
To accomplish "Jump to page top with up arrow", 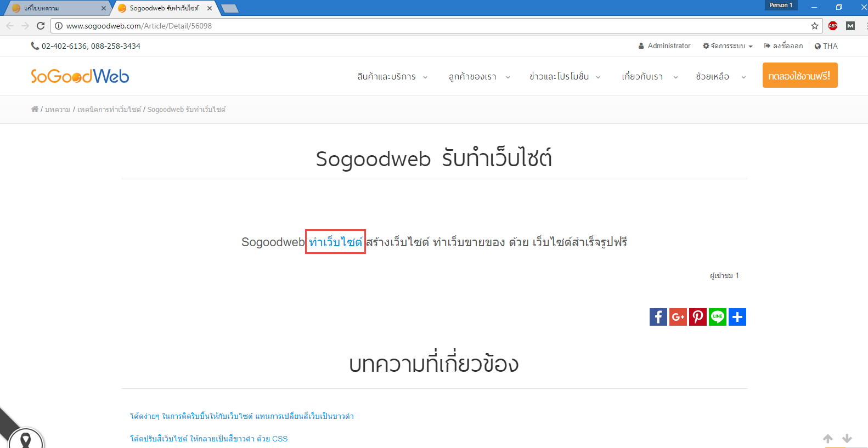I will (828, 438).
